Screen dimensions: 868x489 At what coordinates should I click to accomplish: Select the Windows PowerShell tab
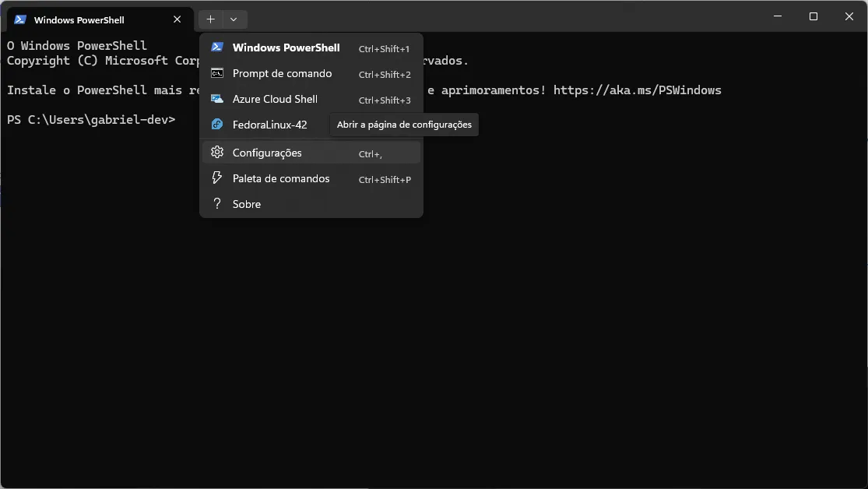point(100,20)
